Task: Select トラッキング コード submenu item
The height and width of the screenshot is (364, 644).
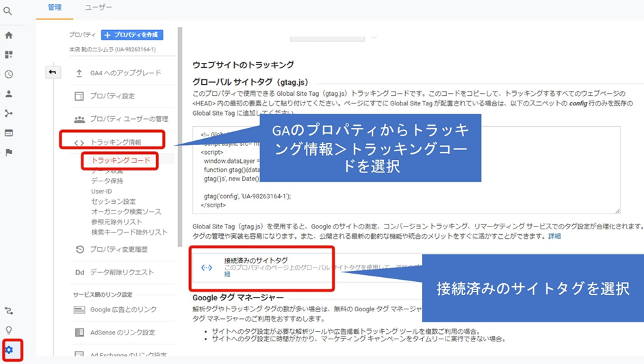Action: 120,160
